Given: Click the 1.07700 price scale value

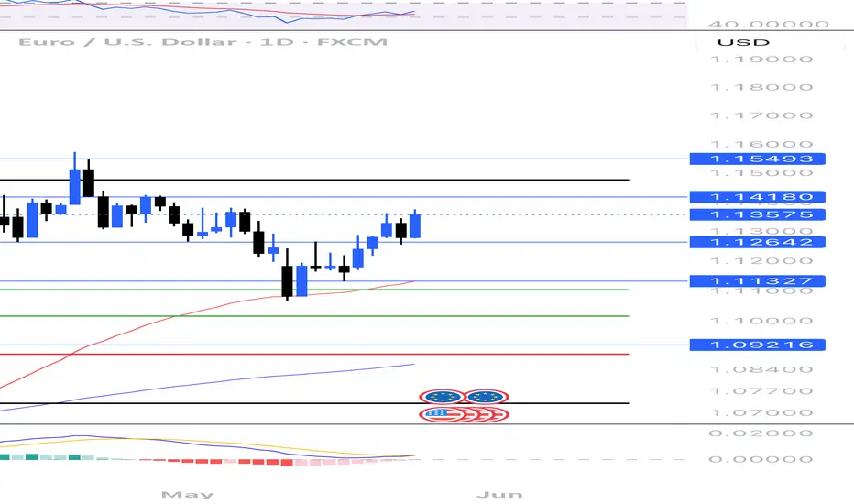Looking at the screenshot, I should (x=761, y=391).
